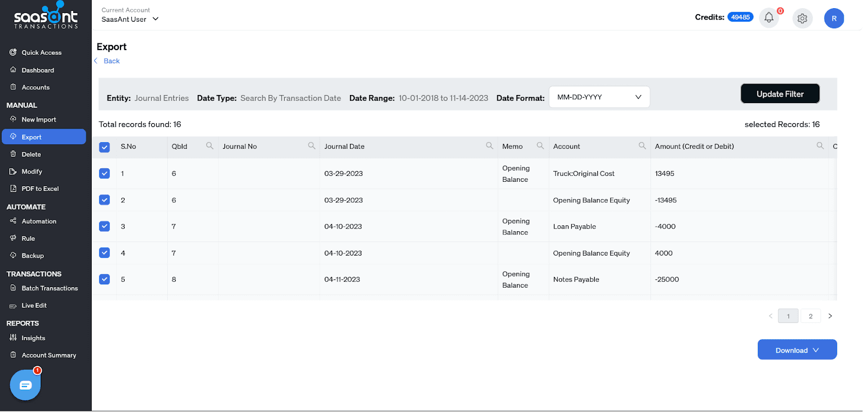
Task: Uncheck the checkbox for row 3
Action: [105, 226]
